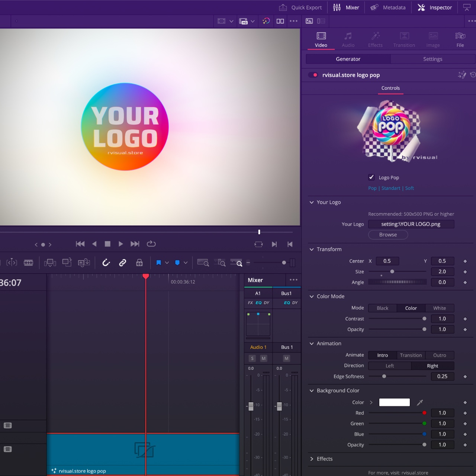This screenshot has width=476, height=476.
Task: Toggle the timeline snapping magnet icon
Action: point(106,263)
